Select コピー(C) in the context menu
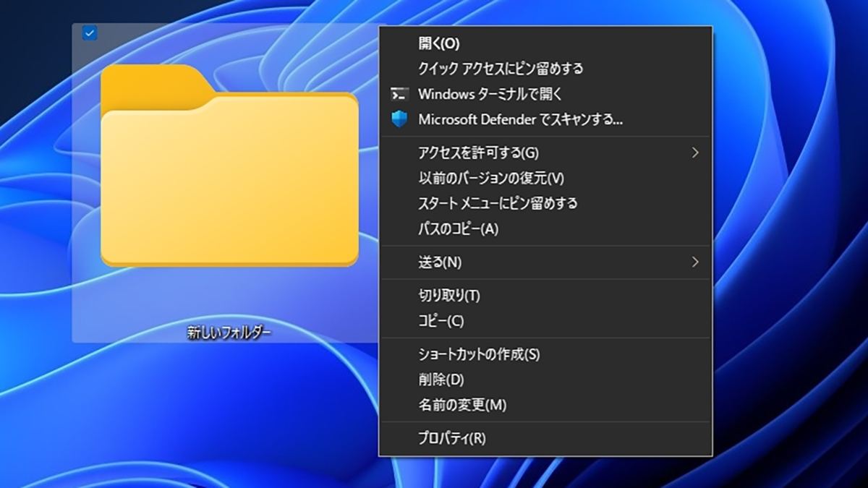Image resolution: width=868 pixels, height=488 pixels. (545, 320)
